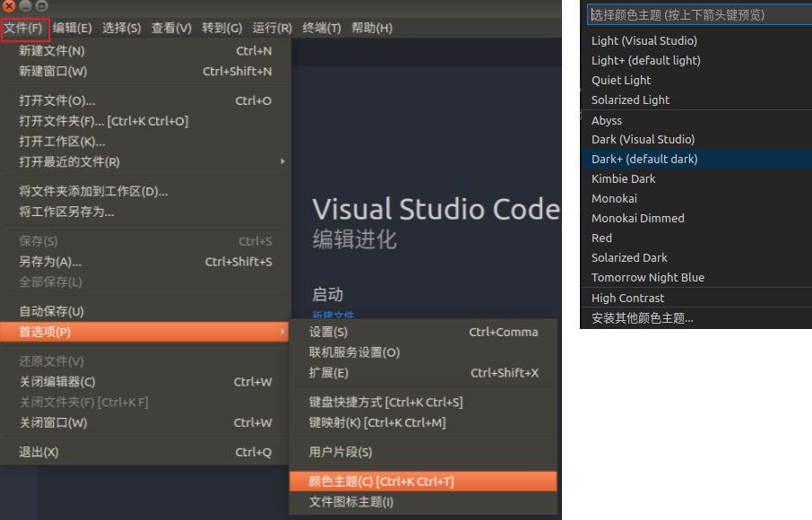The image size is (812, 520).
Task: Pick Dark (Visual Studio) theme
Action: [x=696, y=139]
